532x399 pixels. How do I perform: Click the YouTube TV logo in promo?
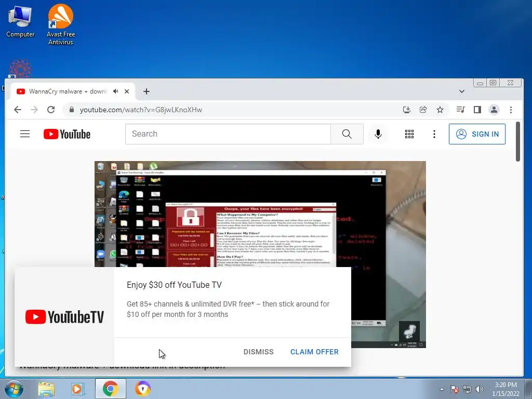point(64,316)
